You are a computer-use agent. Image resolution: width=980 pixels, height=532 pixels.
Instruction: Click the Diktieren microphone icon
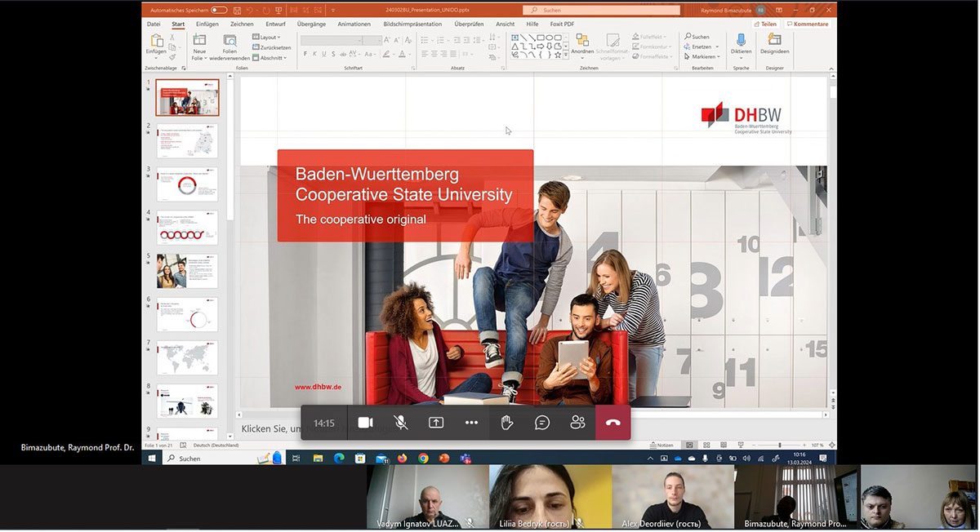tap(741, 40)
